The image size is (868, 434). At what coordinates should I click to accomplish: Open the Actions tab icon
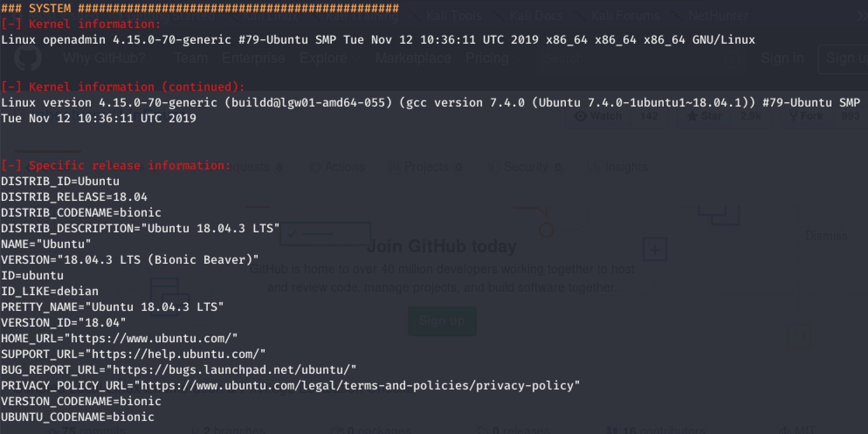pos(315,167)
